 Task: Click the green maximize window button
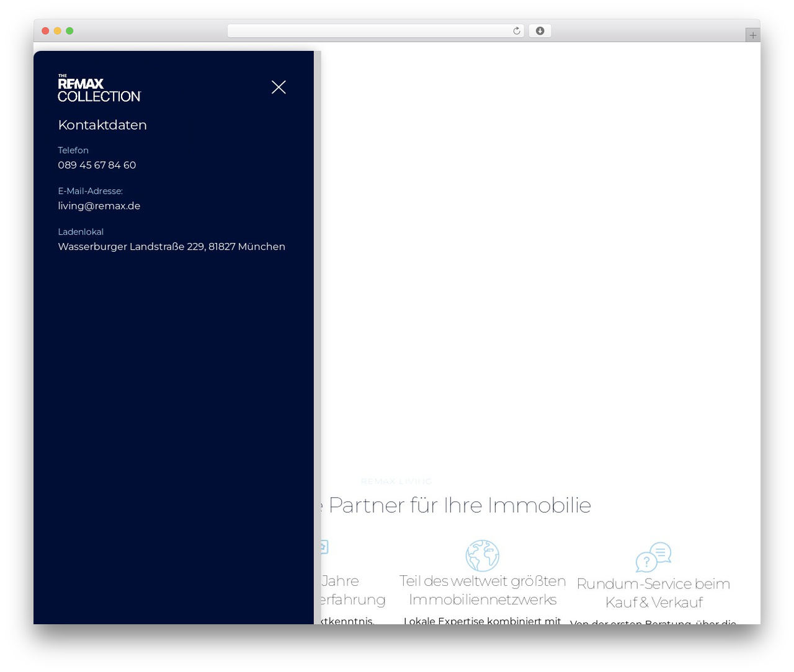69,31
